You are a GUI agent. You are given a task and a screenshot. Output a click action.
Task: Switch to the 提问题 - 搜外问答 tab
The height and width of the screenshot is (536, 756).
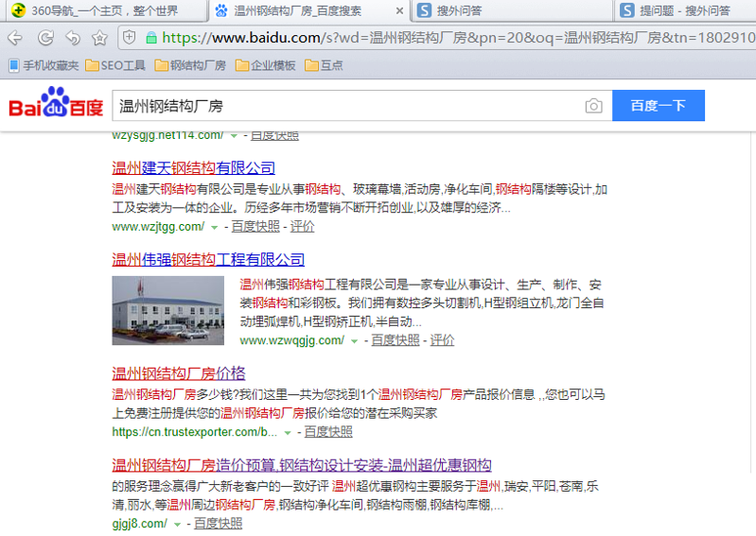[685, 10]
